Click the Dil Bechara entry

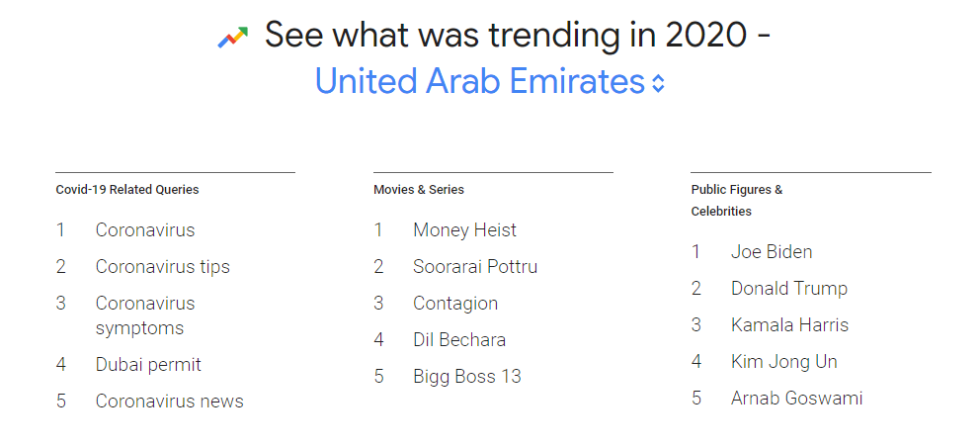[459, 340]
